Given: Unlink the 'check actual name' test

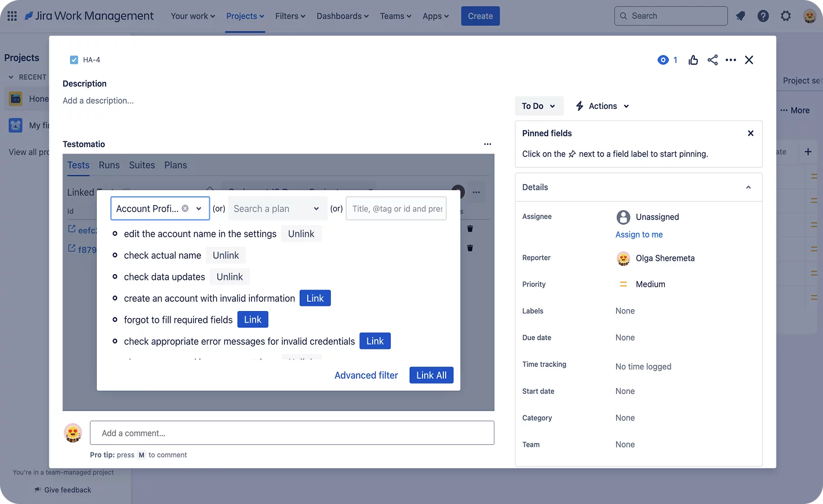Looking at the screenshot, I should tap(225, 255).
